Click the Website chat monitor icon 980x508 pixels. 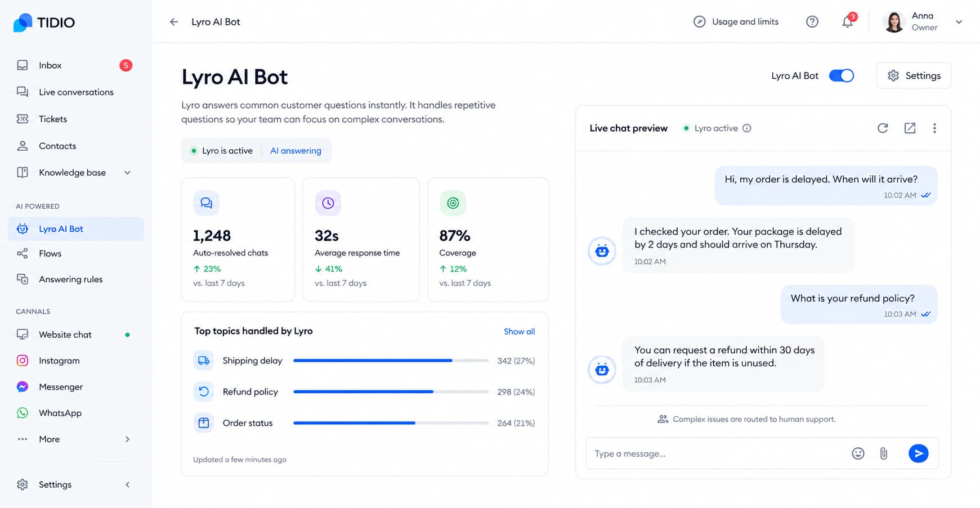23,335
